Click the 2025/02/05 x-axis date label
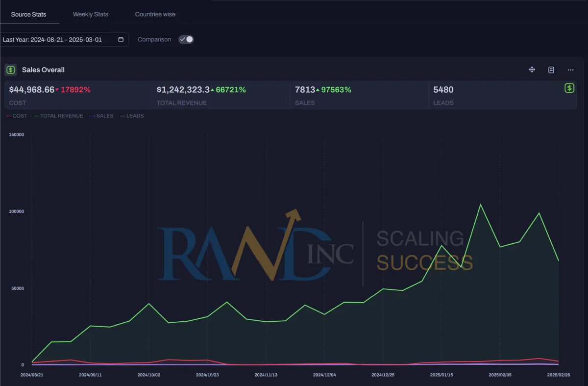588x386 pixels. (x=500, y=375)
